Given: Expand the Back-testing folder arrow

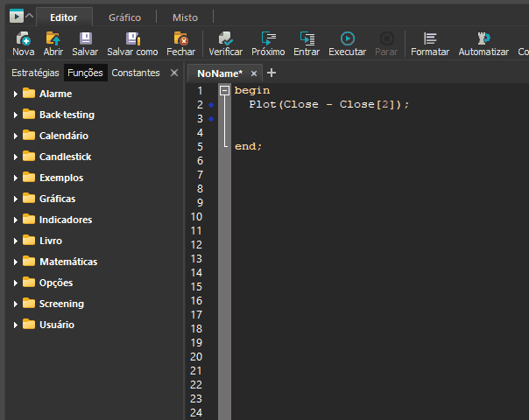Looking at the screenshot, I should (15, 115).
